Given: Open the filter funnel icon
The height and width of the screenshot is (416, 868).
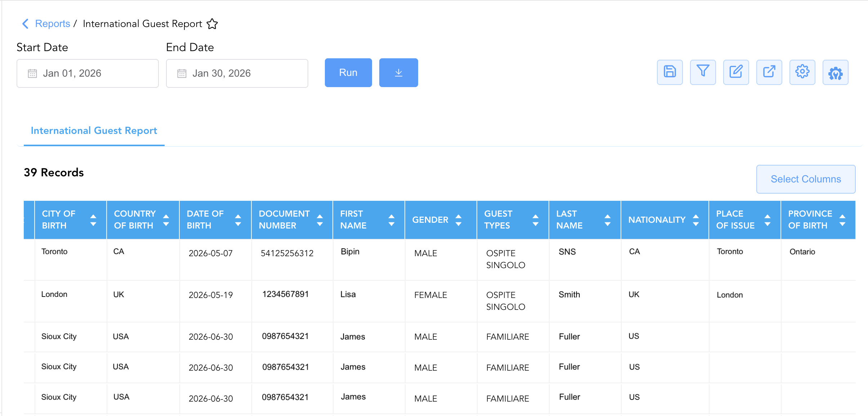Looking at the screenshot, I should pyautogui.click(x=703, y=72).
